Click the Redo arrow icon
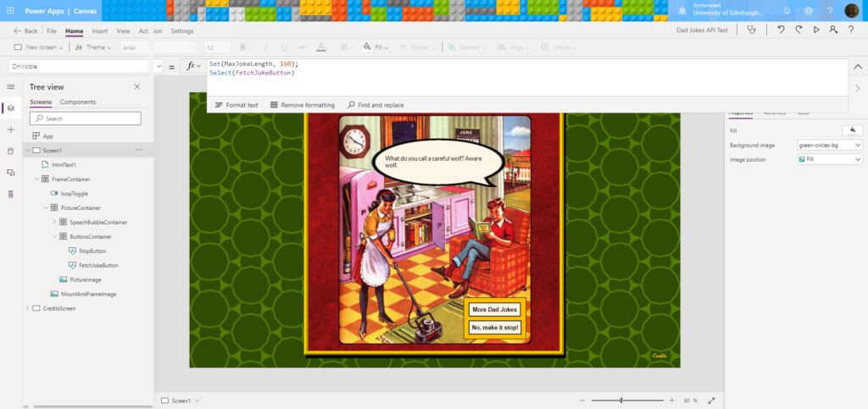The image size is (868, 409). [x=798, y=30]
